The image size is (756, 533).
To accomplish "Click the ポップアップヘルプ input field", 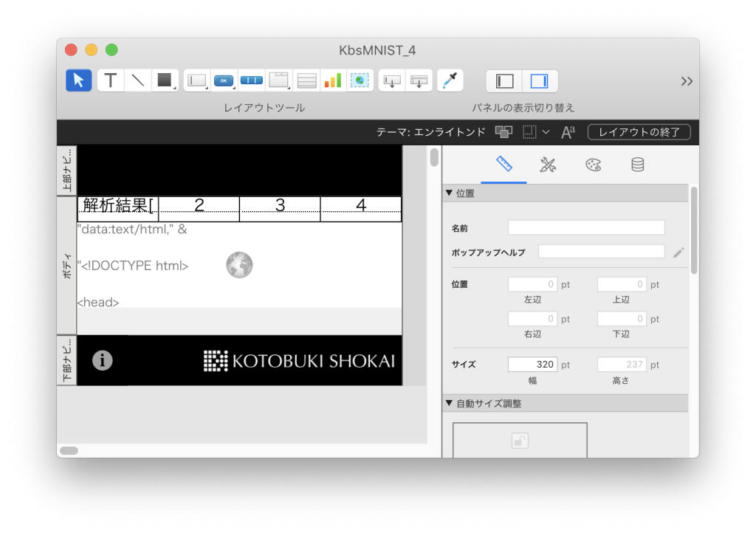I will pyautogui.click(x=601, y=252).
